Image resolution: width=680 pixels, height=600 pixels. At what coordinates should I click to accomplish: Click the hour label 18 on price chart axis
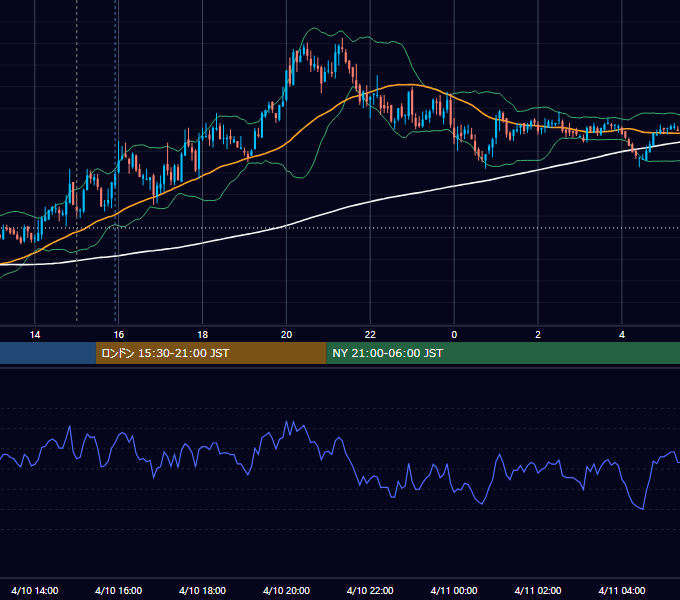click(203, 335)
